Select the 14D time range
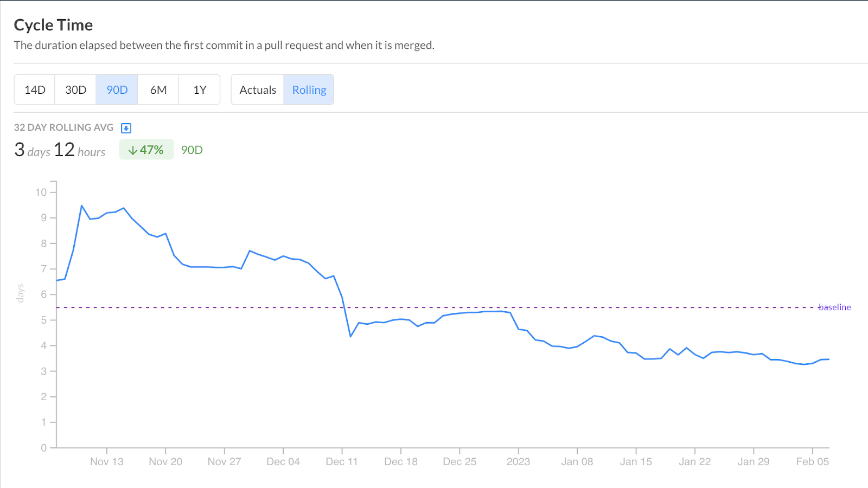868x488 pixels. [35, 90]
